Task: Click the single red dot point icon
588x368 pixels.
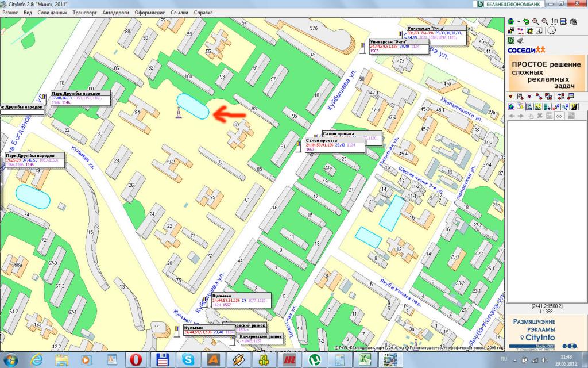Action: [510, 96]
